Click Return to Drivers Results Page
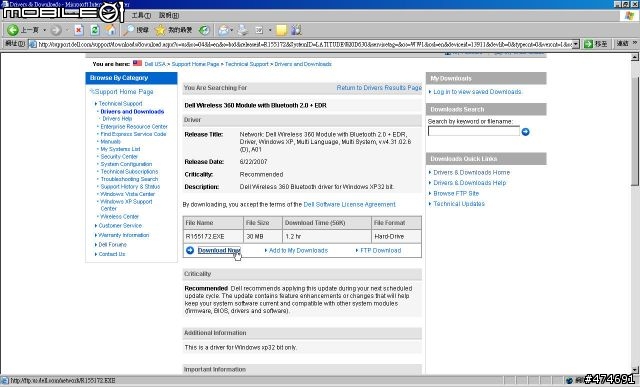This screenshot has height=387, width=640. tap(379, 88)
